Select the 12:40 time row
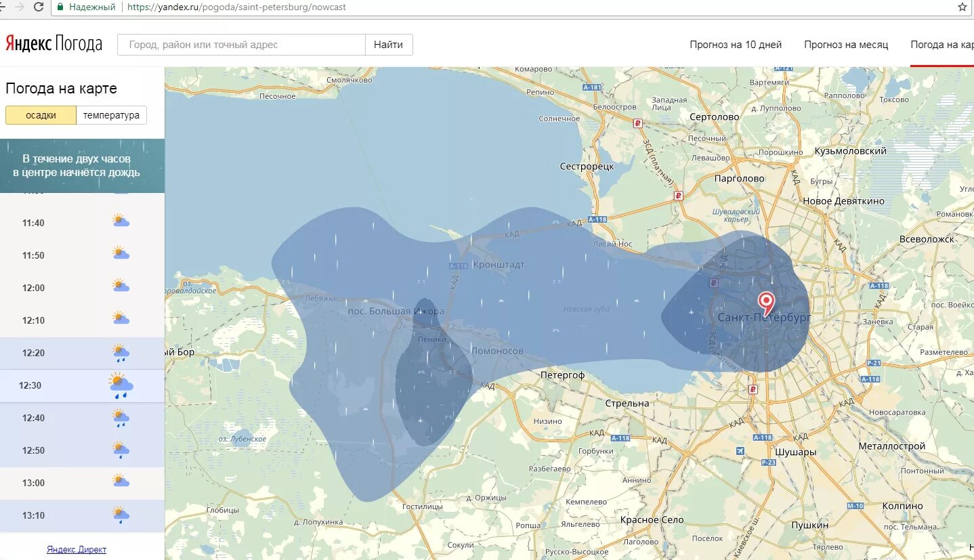The image size is (974, 560). [82, 418]
